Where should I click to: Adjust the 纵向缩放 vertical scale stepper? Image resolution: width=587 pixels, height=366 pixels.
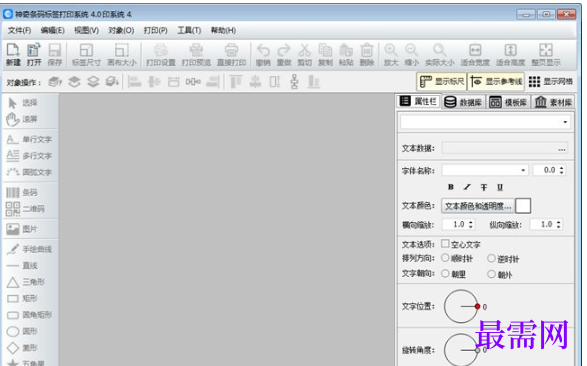pyautogui.click(x=559, y=225)
